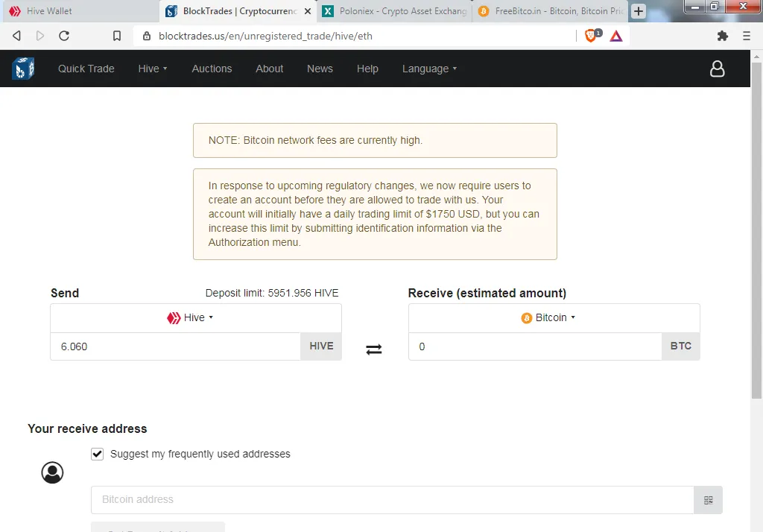Switch to the Poloniex tab
The image size is (763, 532).
(394, 11)
